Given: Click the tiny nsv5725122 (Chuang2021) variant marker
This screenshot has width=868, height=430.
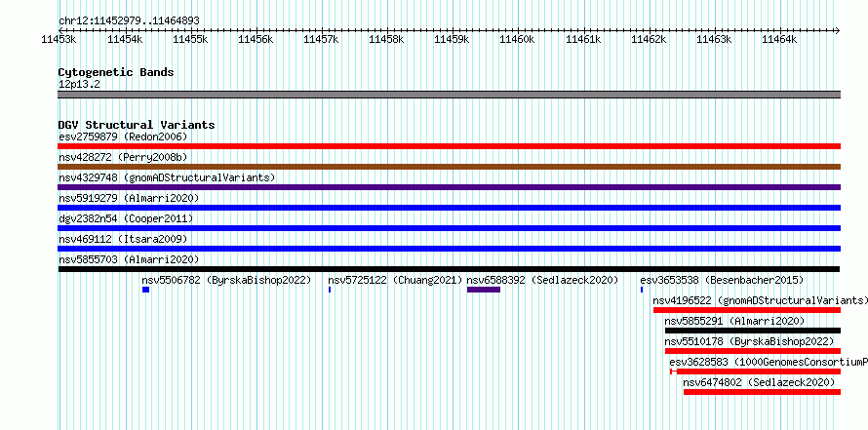Looking at the screenshot, I should pyautogui.click(x=330, y=290).
